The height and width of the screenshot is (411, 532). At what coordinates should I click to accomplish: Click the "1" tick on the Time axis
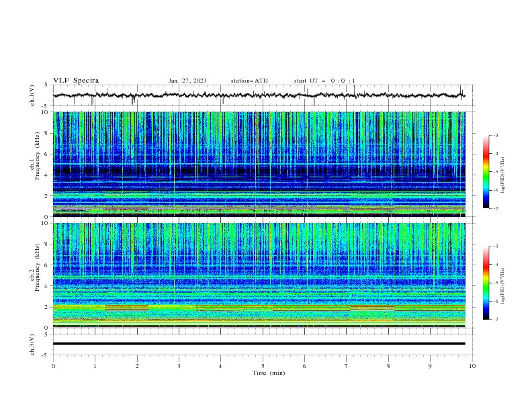[95, 366]
